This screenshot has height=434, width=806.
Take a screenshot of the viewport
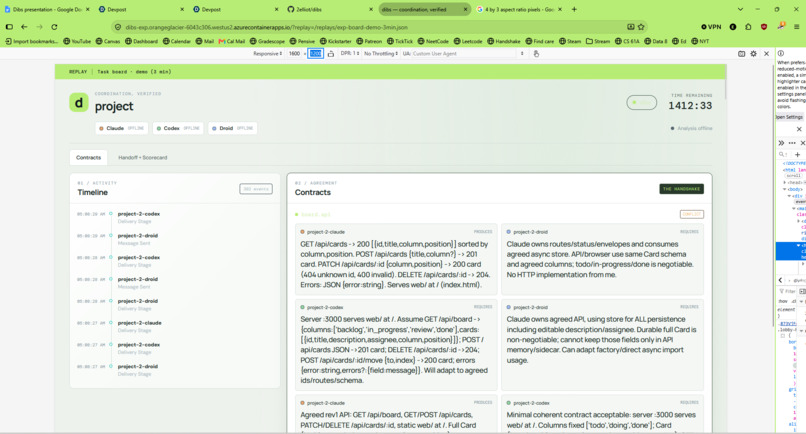tap(741, 53)
